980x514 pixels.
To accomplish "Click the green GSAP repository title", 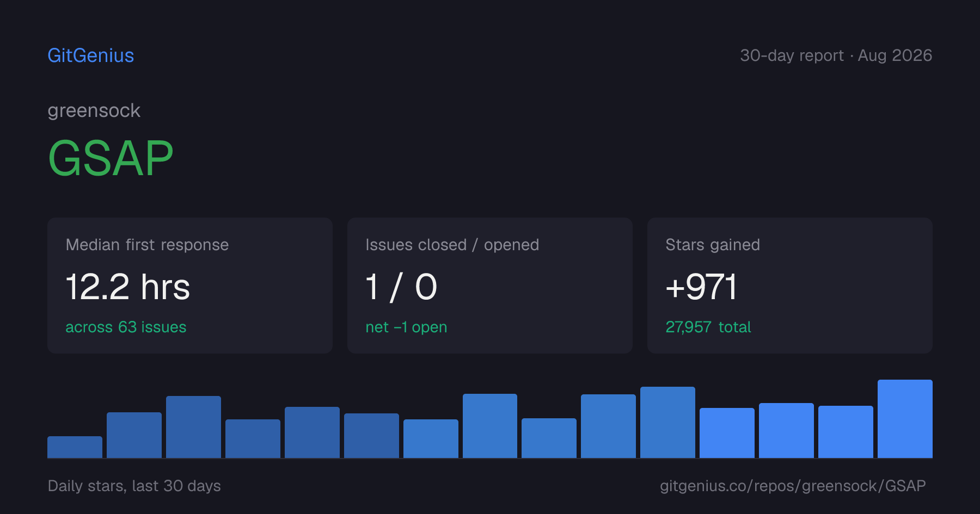I will 111,158.
